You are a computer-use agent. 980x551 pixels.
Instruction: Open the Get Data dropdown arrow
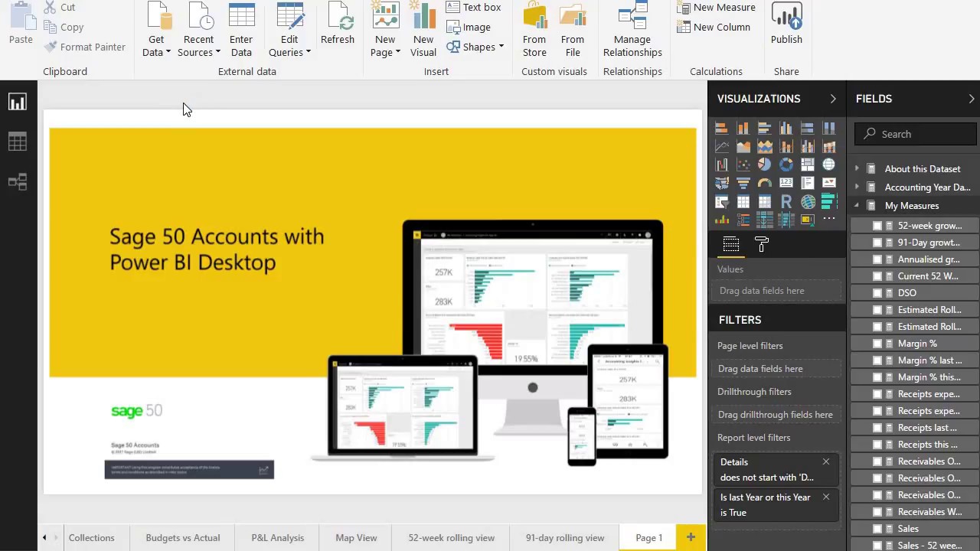pos(168,53)
